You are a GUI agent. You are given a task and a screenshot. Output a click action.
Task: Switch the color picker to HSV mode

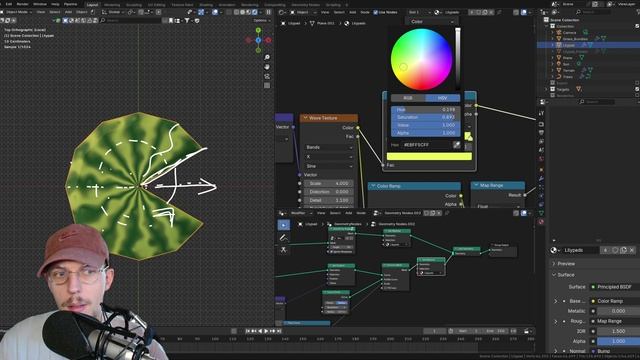click(x=442, y=98)
